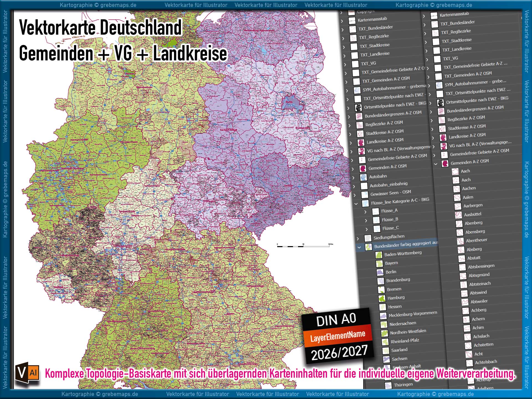Click the DIN A0 LayerElementName badge
This screenshot has height=399, width=532.
click(x=338, y=336)
